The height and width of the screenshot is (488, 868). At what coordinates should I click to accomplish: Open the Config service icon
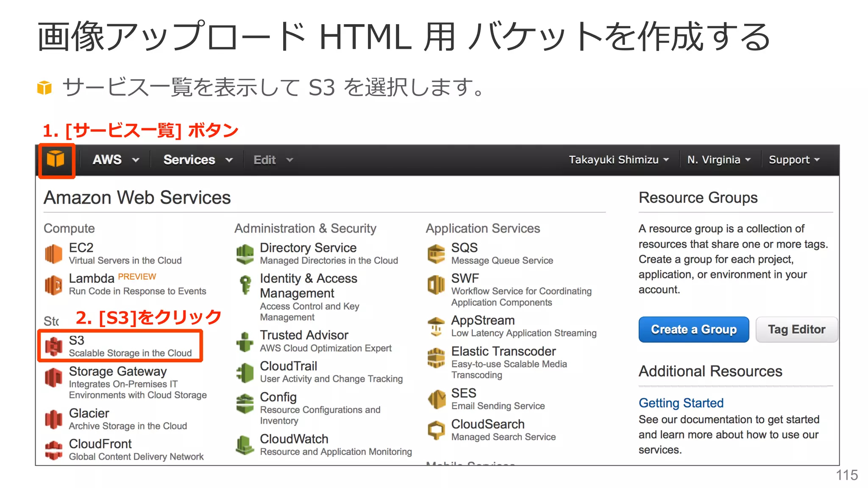[245, 404]
